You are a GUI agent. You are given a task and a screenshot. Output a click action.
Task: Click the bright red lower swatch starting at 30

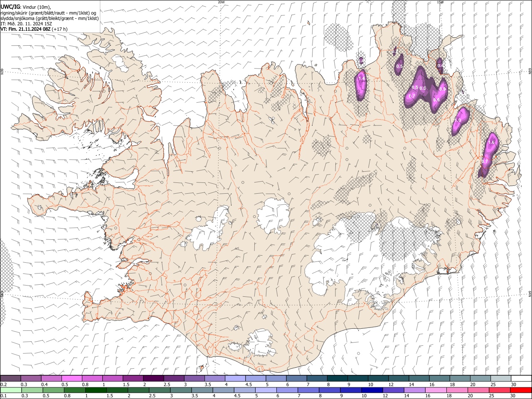(x=520, y=390)
